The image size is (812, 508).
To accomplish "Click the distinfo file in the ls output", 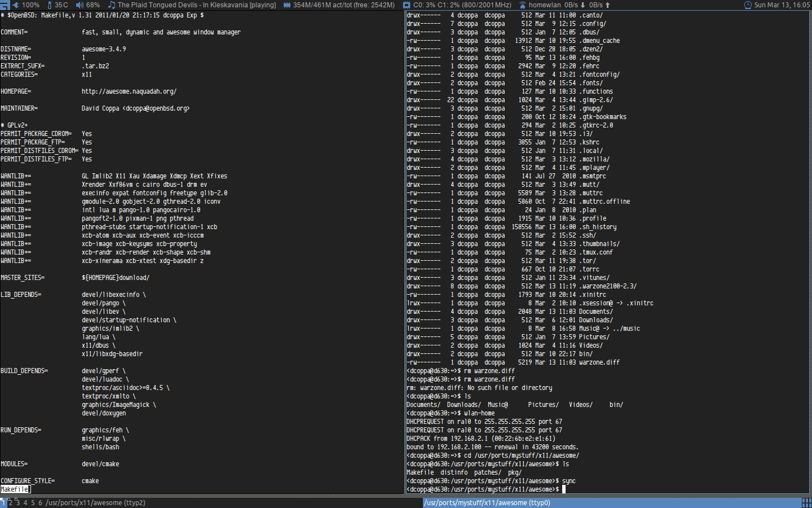I will pos(454,472).
